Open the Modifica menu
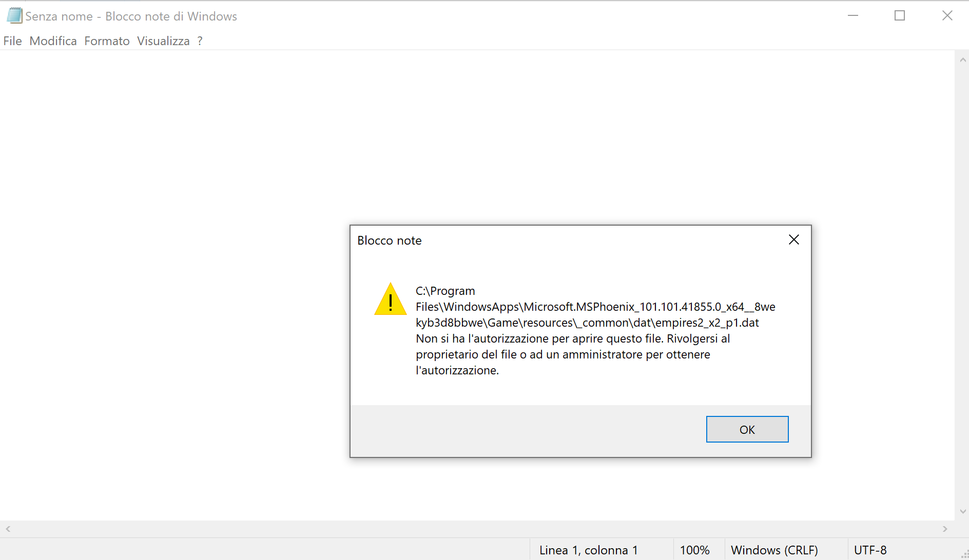969x560 pixels. [53, 41]
